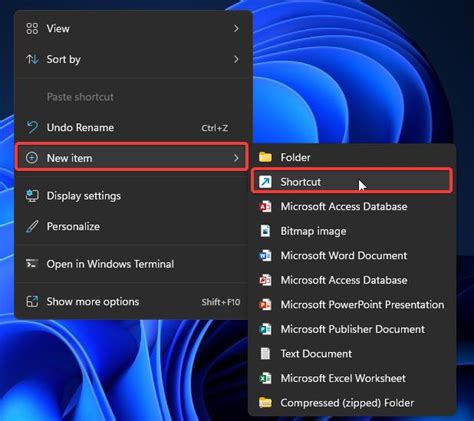
Task: Click the Show more options icon
Action: pos(32,302)
